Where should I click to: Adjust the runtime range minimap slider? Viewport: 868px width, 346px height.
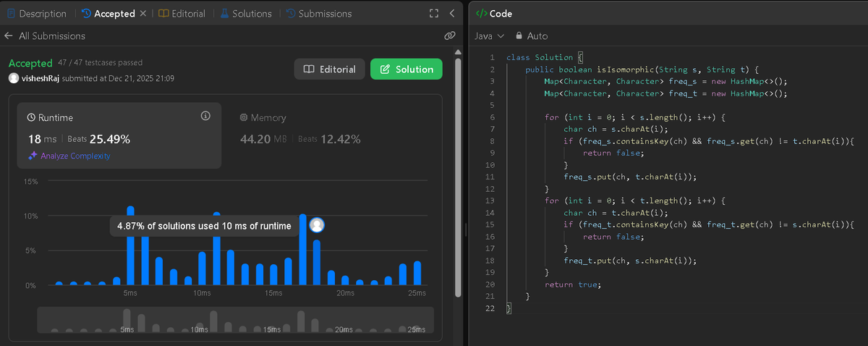coord(235,320)
